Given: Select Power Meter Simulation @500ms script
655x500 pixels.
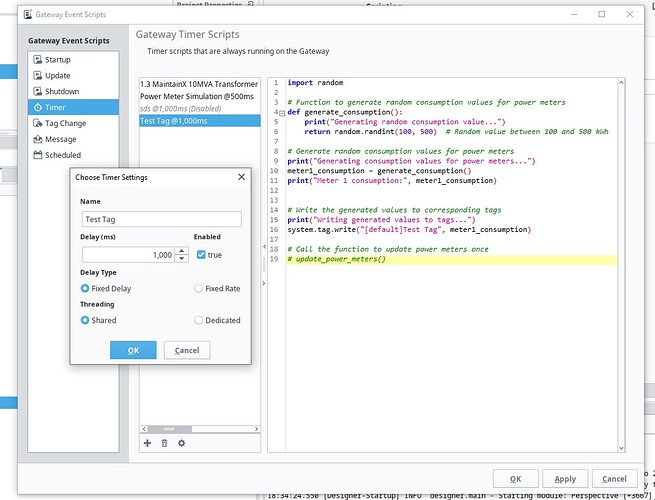Looking at the screenshot, I should click(x=200, y=96).
